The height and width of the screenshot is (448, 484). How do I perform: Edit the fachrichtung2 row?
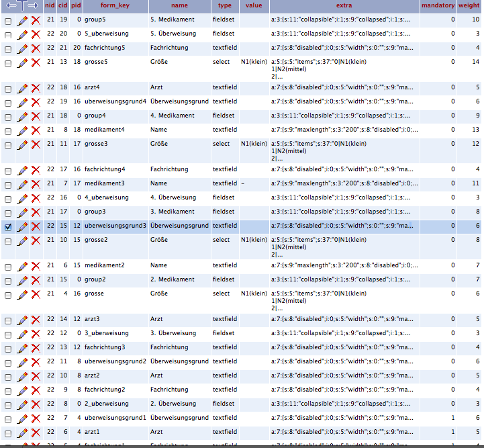click(22, 390)
